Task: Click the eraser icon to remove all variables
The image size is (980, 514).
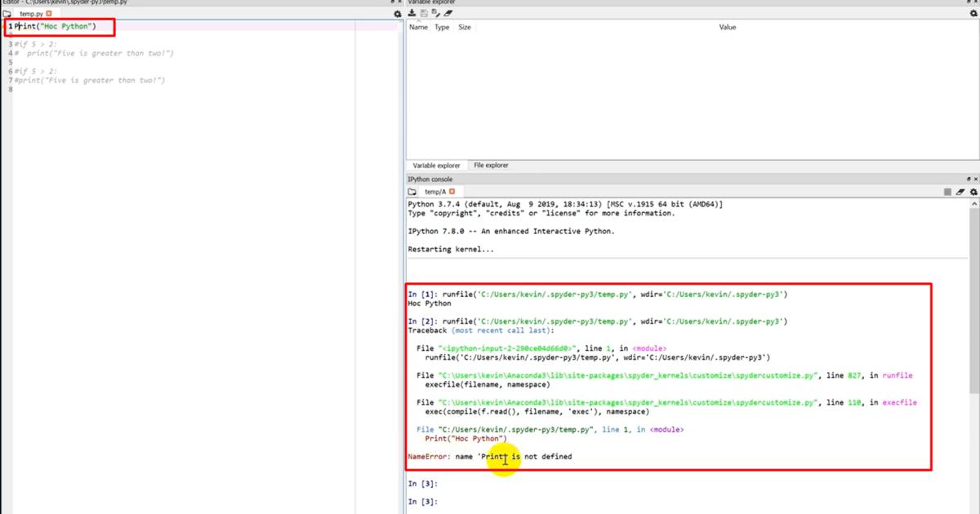Action: pyautogui.click(x=448, y=14)
